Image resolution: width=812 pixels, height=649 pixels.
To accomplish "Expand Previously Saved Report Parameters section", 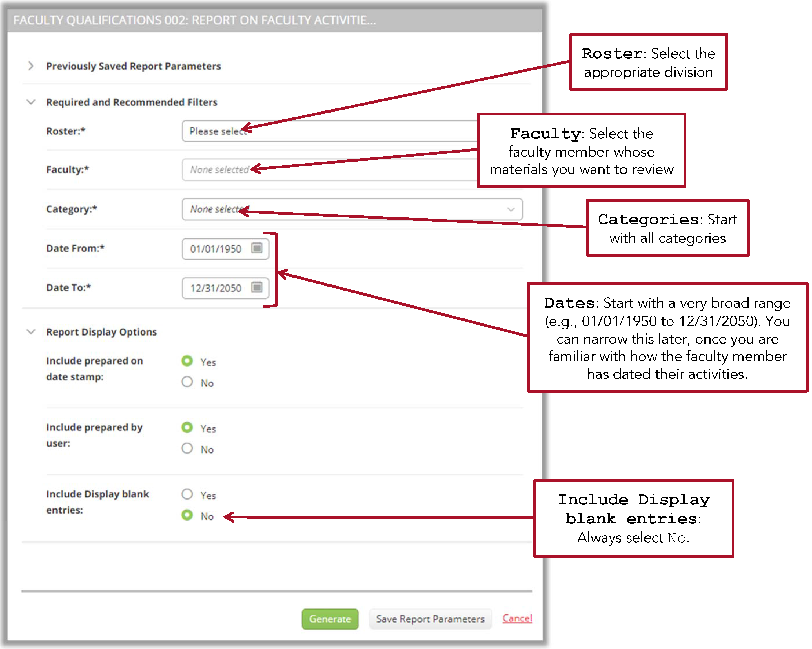I will (x=31, y=66).
